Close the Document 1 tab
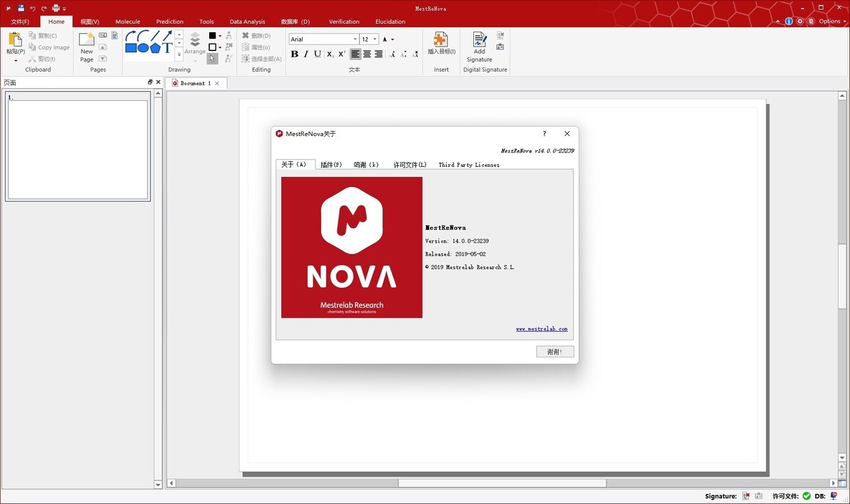850x504 pixels. (x=217, y=83)
